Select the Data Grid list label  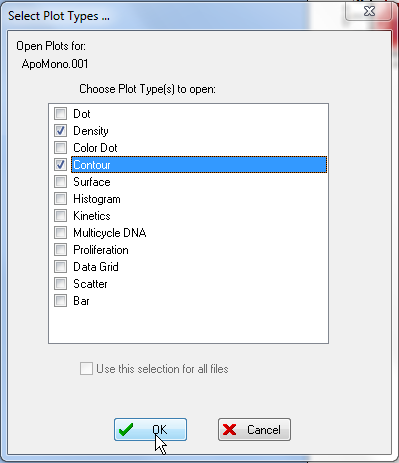click(96, 267)
